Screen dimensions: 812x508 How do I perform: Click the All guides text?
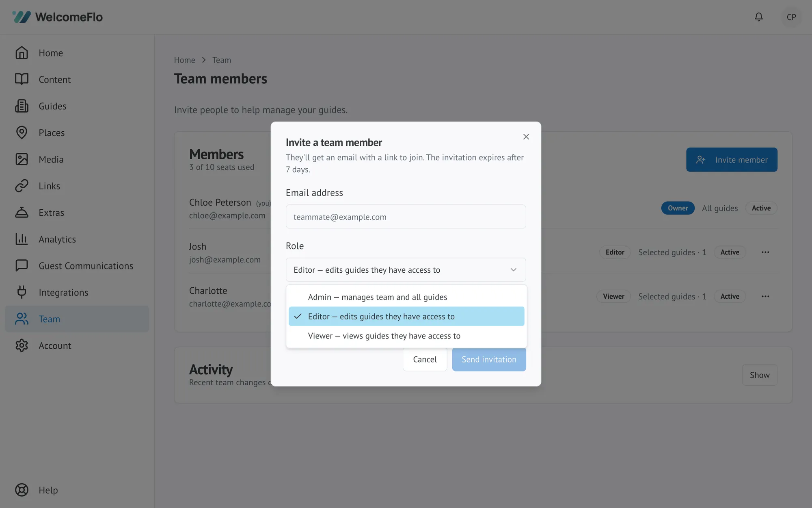(720, 208)
